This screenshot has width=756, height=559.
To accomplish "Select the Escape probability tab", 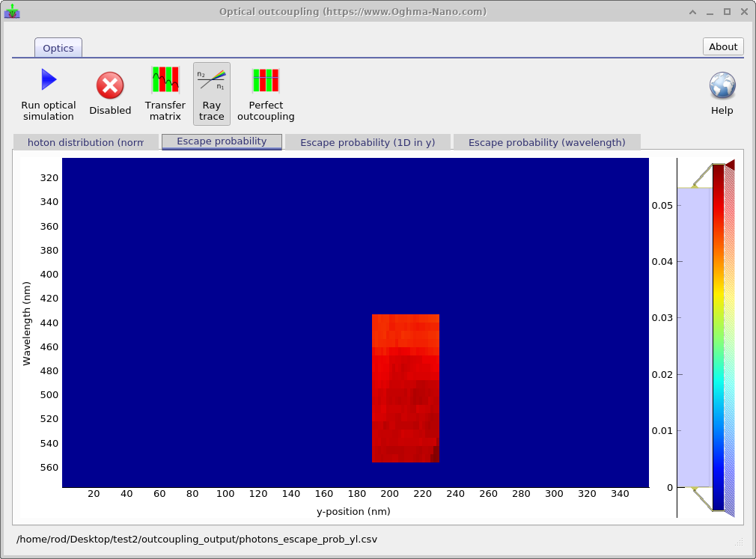I will [x=222, y=141].
